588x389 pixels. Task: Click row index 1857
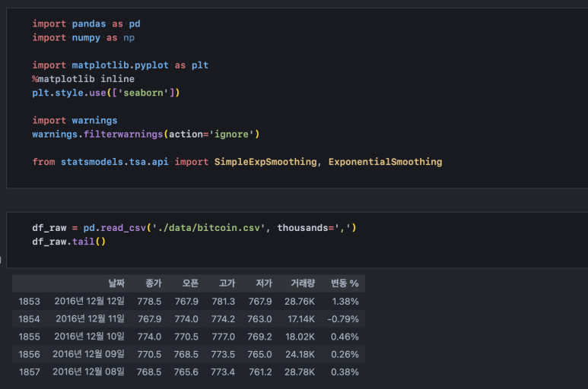(29, 372)
